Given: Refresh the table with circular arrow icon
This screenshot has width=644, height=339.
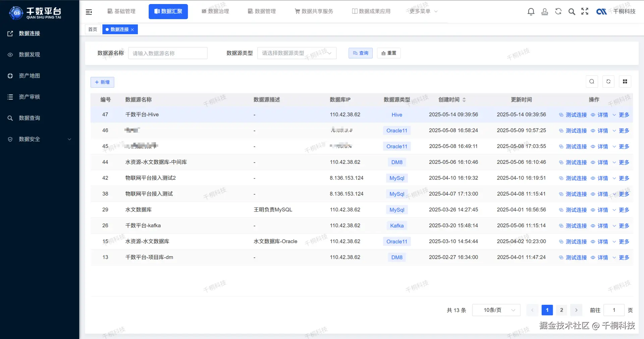Looking at the screenshot, I should (x=608, y=82).
